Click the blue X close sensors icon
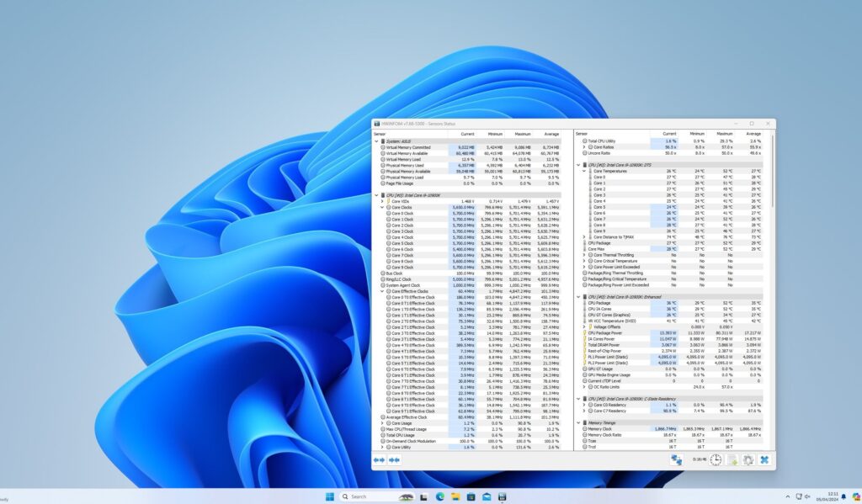Viewport: 862px width, 504px height. click(x=764, y=460)
